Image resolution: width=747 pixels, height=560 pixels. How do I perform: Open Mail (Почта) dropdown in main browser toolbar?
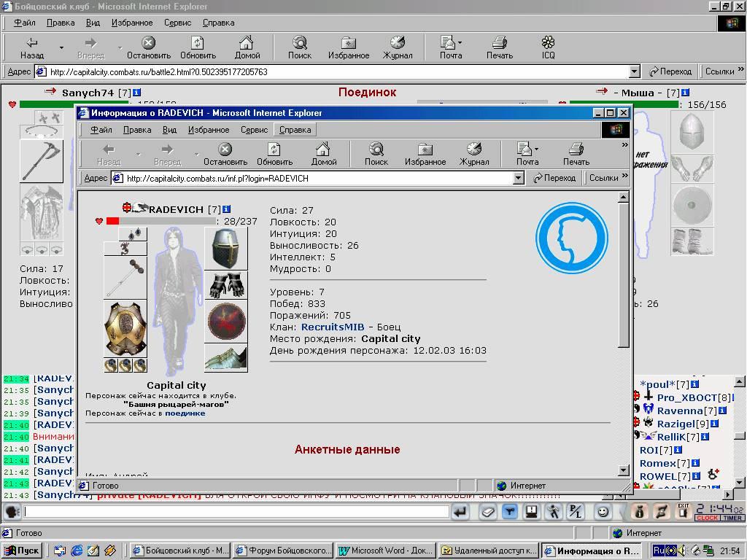[x=460, y=42]
